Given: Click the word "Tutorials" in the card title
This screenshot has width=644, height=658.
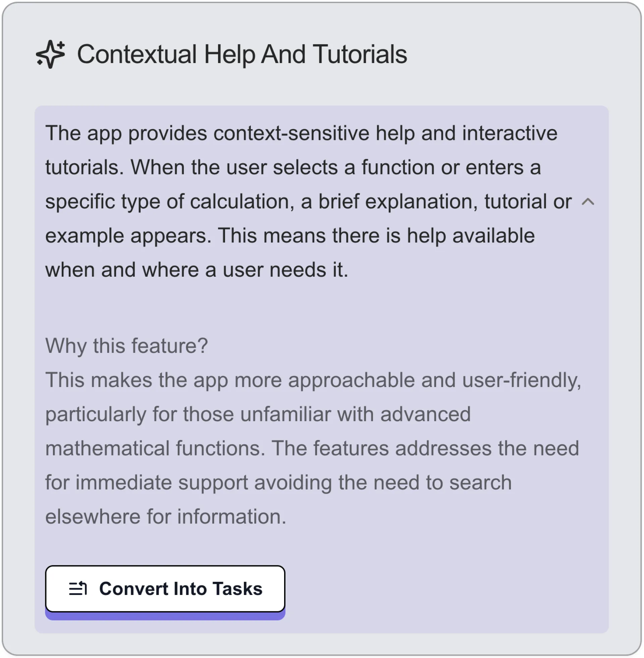Looking at the screenshot, I should (x=360, y=54).
